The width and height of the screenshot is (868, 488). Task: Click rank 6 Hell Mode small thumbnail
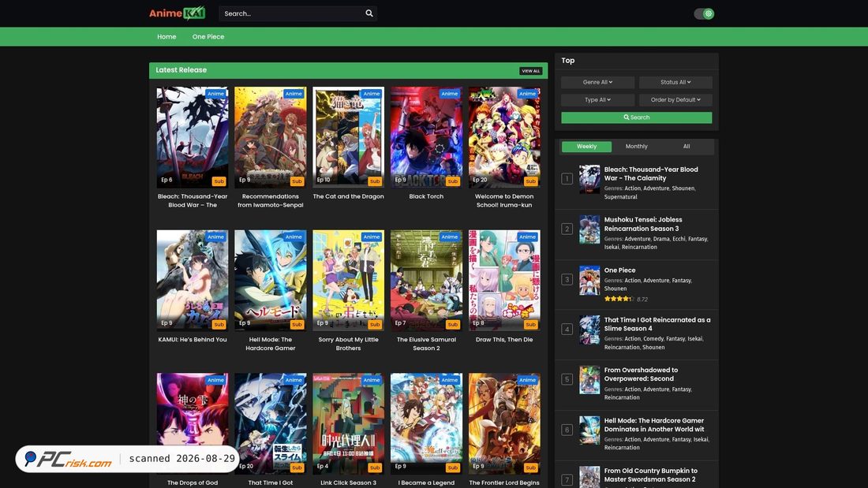pyautogui.click(x=589, y=430)
